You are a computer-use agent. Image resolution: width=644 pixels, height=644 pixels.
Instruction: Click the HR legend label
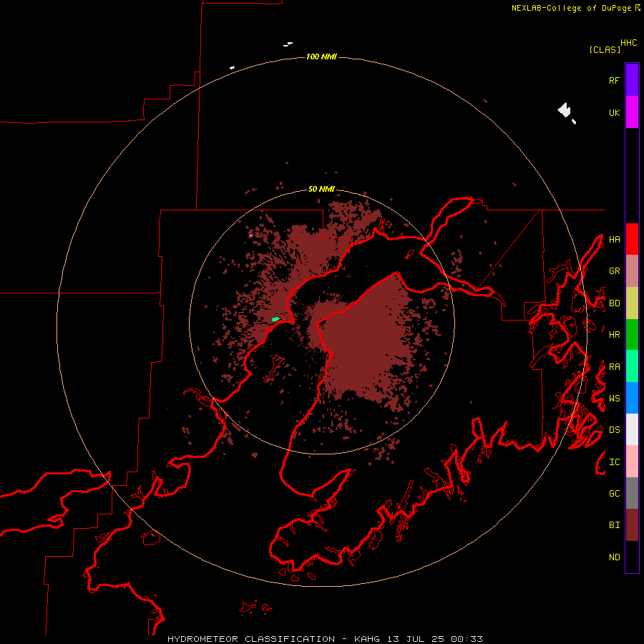[x=614, y=335]
